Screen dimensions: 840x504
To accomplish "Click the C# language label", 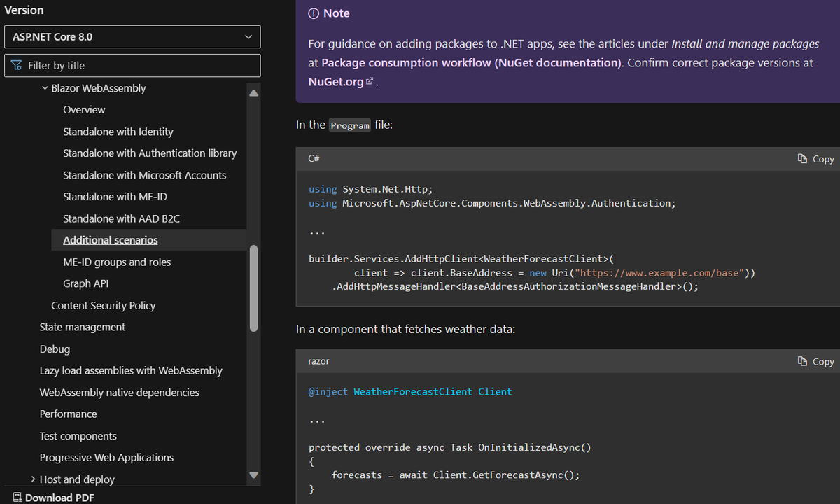I will pyautogui.click(x=314, y=159).
